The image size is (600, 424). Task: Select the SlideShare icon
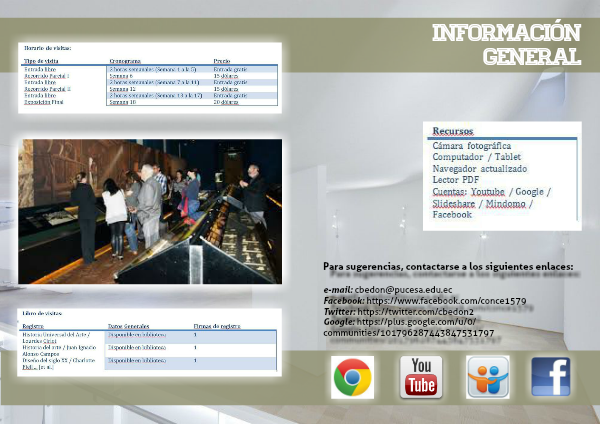click(x=487, y=378)
